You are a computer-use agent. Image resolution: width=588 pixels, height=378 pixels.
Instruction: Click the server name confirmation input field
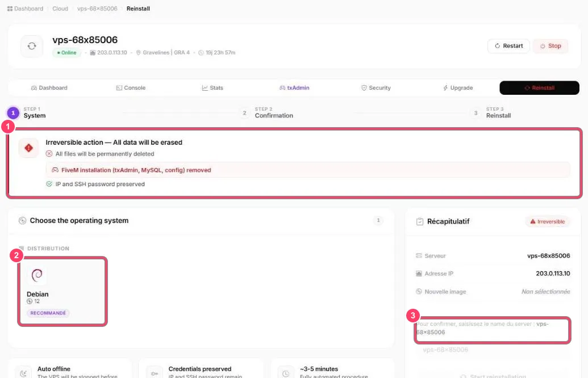coord(493,350)
